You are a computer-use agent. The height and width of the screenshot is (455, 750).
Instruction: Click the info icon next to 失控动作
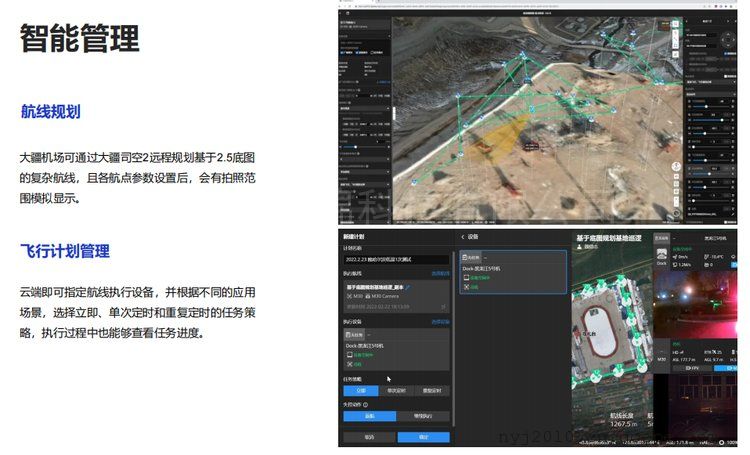[x=365, y=405]
